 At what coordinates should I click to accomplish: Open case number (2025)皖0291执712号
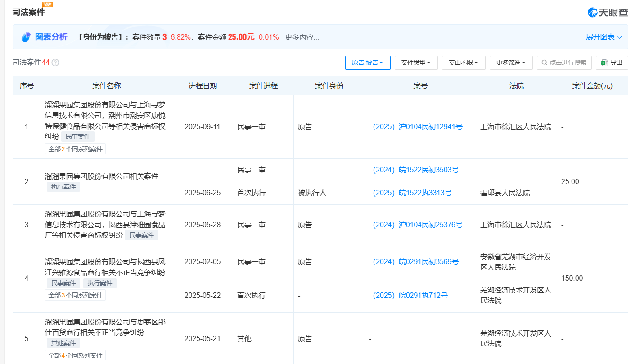pyautogui.click(x=410, y=296)
